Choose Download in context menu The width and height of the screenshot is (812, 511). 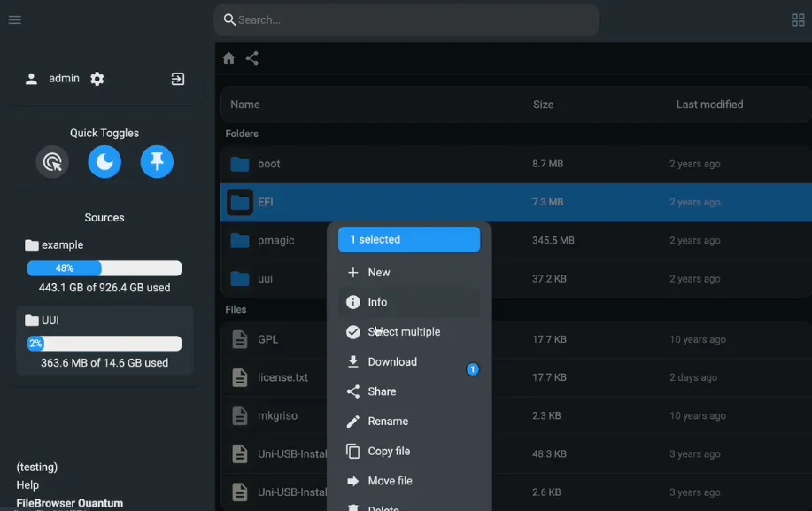(409, 362)
